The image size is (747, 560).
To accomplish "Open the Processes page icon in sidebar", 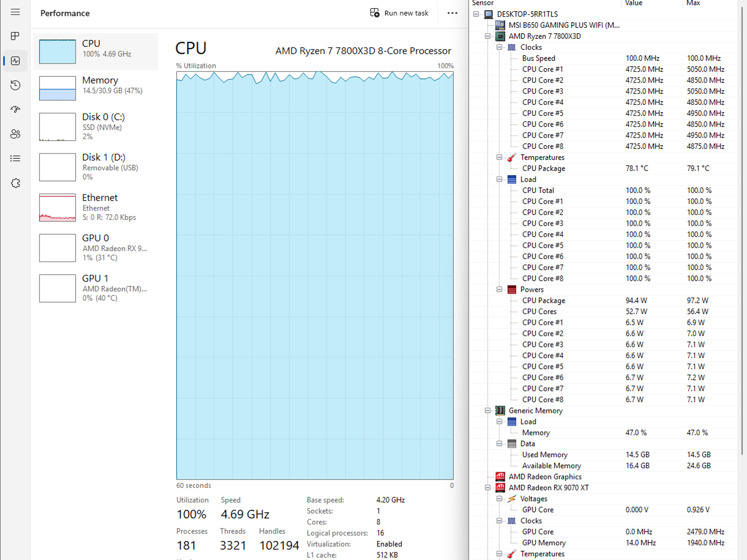I will pos(15,36).
